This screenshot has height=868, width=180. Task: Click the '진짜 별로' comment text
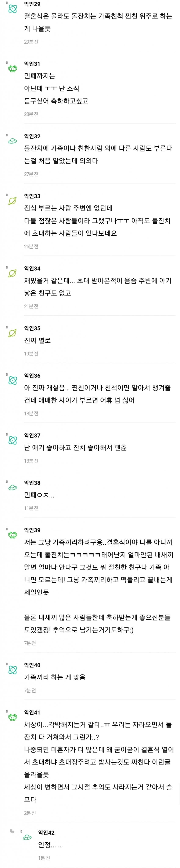[37, 340]
